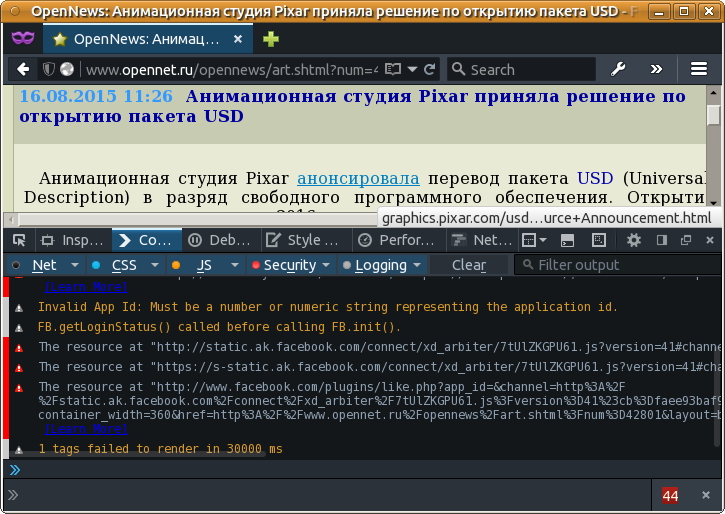This screenshot has width=725, height=514.
Task: Click the Search input field
Action: tap(522, 69)
